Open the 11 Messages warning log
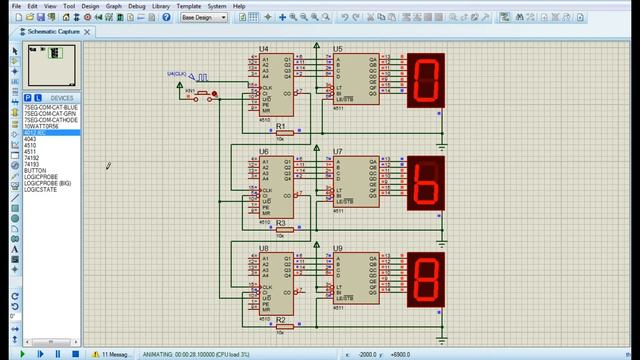 tap(111, 354)
